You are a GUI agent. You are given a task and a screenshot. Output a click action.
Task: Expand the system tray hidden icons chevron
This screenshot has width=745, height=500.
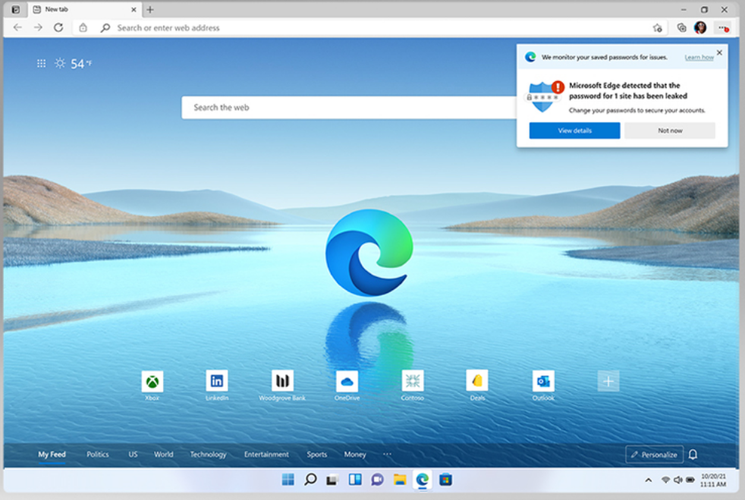click(648, 481)
